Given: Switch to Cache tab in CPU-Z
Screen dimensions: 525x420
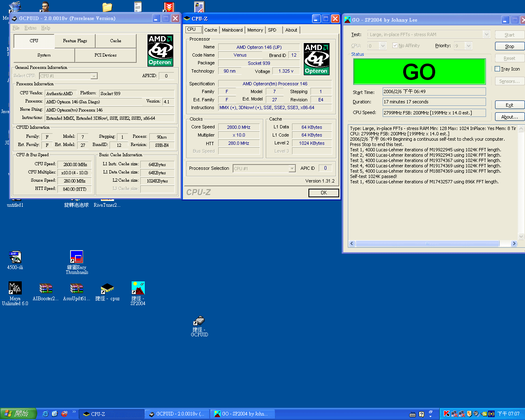Looking at the screenshot, I should tap(211, 30).
